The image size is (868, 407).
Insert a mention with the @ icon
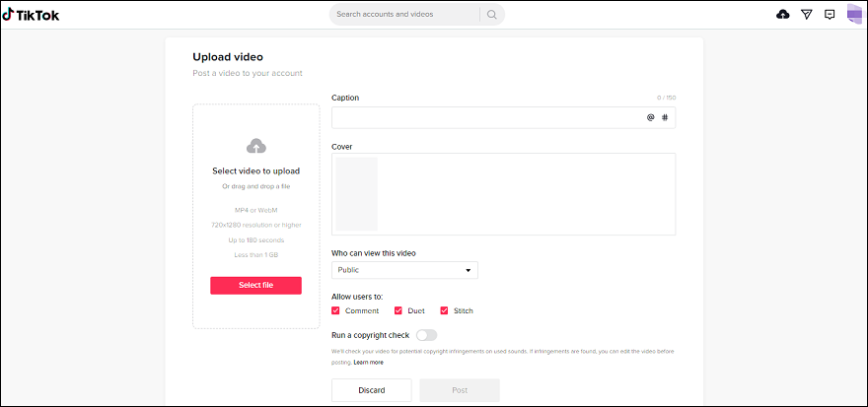click(650, 117)
